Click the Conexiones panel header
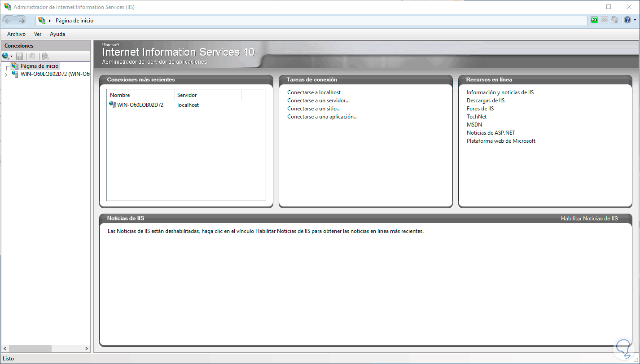Screen dimensions: 640x364 (x=46, y=46)
